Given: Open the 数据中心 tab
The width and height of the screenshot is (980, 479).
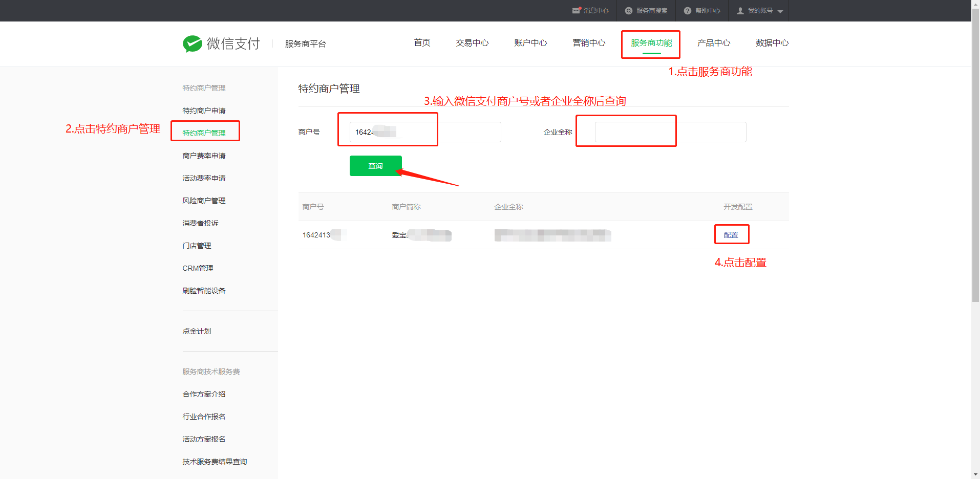Looking at the screenshot, I should click(x=772, y=43).
